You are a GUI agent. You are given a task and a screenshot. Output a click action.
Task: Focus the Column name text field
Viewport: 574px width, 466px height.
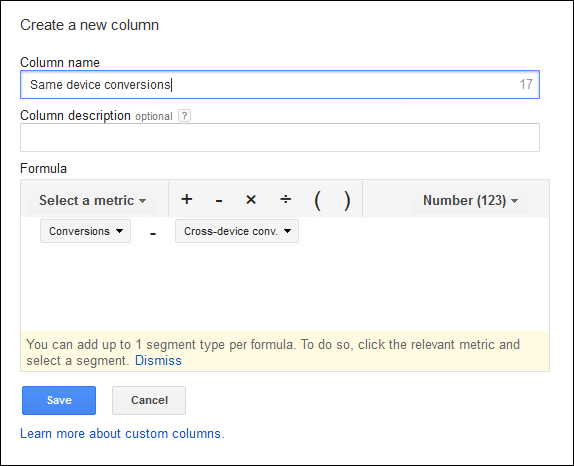pyautogui.click(x=280, y=85)
